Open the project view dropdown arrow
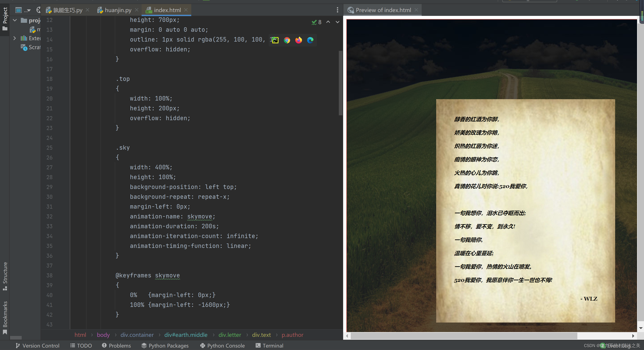This screenshot has height=350, width=644. [x=29, y=10]
